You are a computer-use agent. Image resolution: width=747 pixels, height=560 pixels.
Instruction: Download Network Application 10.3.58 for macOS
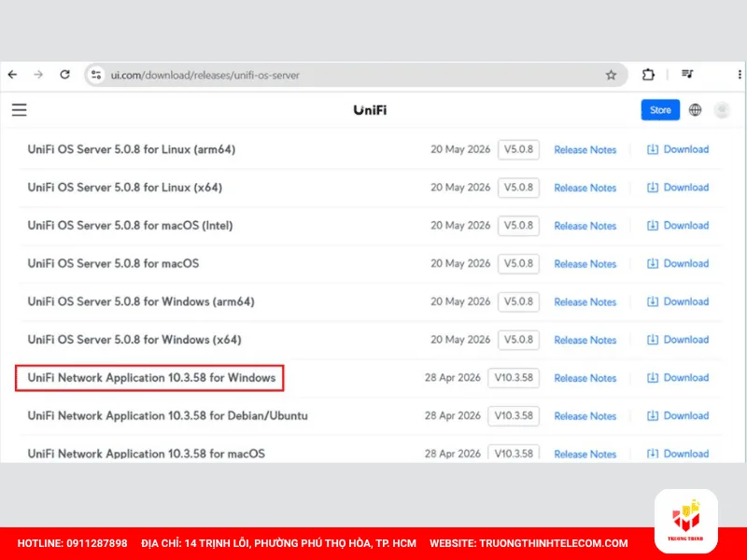[678, 454]
